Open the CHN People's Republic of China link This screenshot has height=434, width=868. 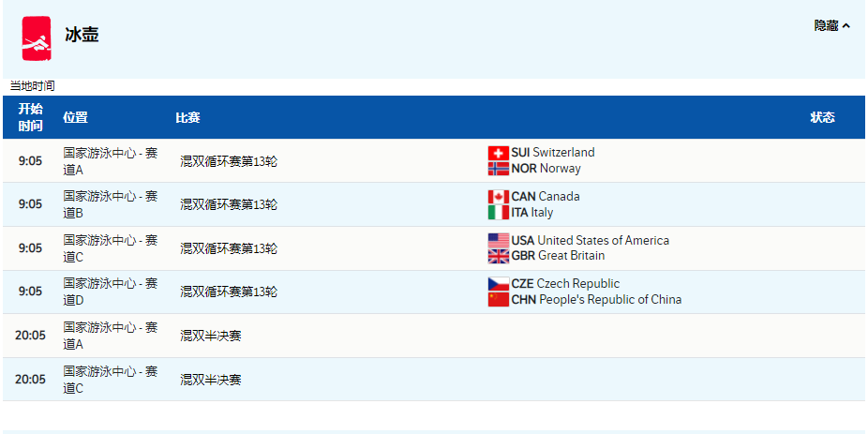[x=596, y=300]
